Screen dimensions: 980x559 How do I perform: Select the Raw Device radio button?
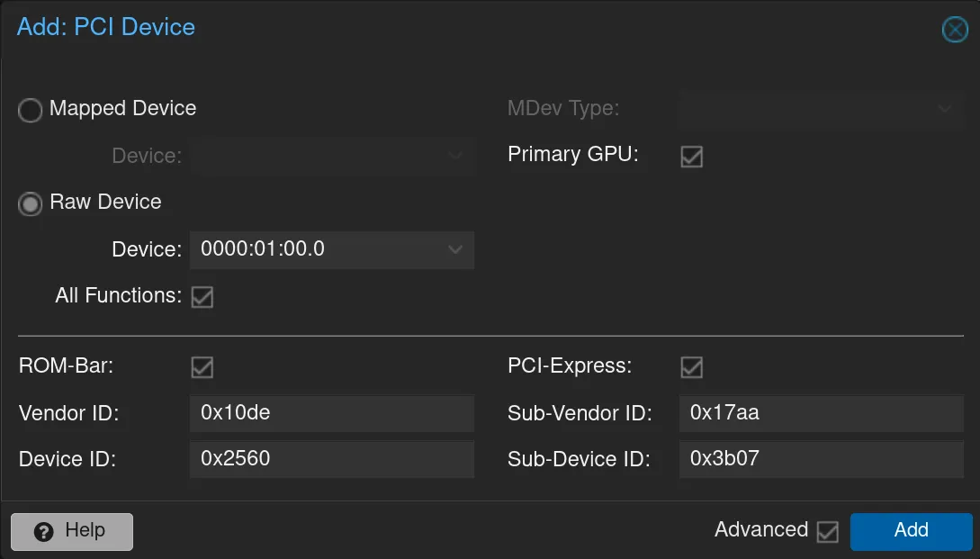click(x=30, y=204)
